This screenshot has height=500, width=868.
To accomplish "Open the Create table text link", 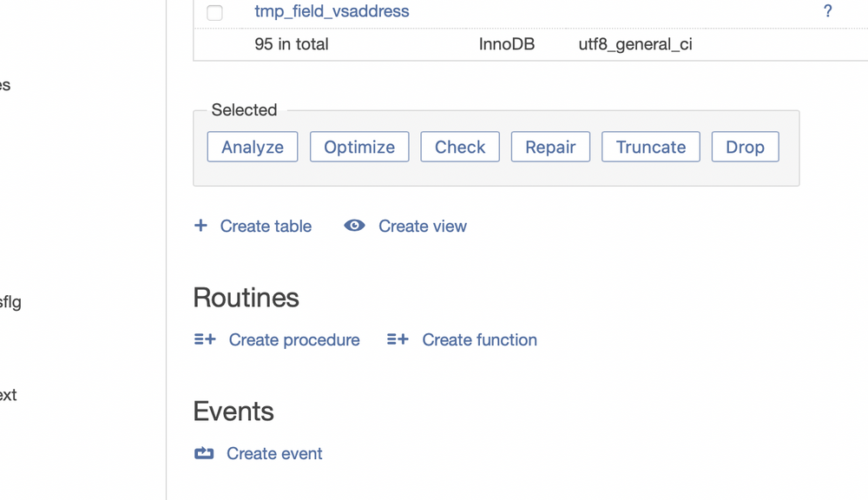I will (x=266, y=226).
